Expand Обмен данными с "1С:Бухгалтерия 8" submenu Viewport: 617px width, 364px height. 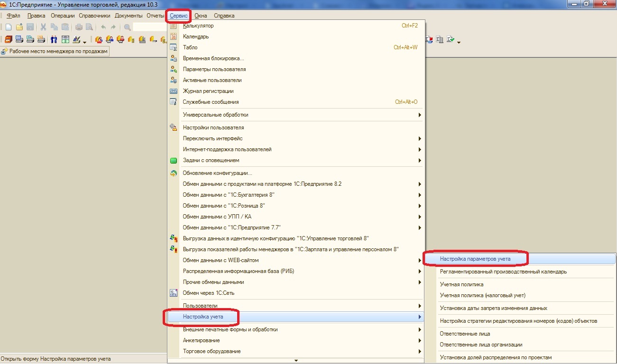click(x=296, y=195)
